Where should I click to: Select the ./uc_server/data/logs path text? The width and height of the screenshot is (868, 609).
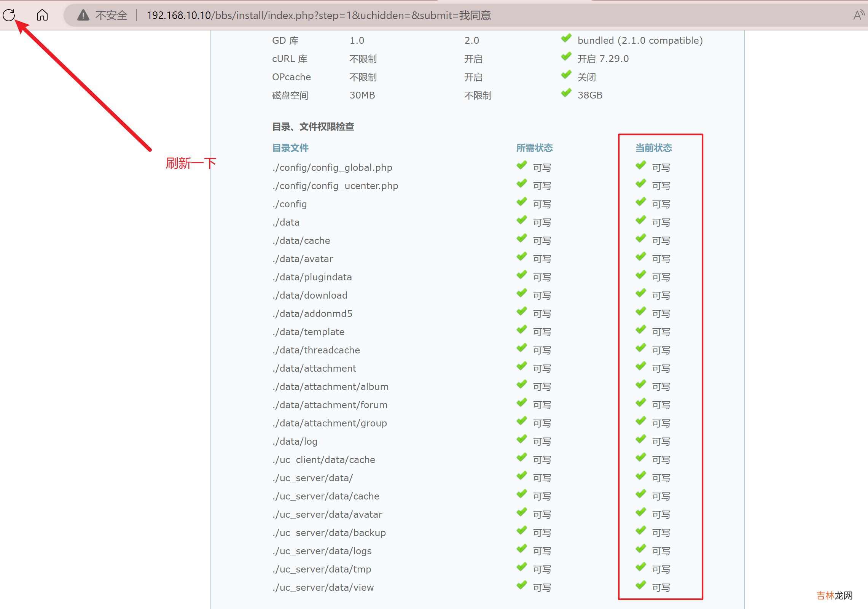tap(322, 551)
